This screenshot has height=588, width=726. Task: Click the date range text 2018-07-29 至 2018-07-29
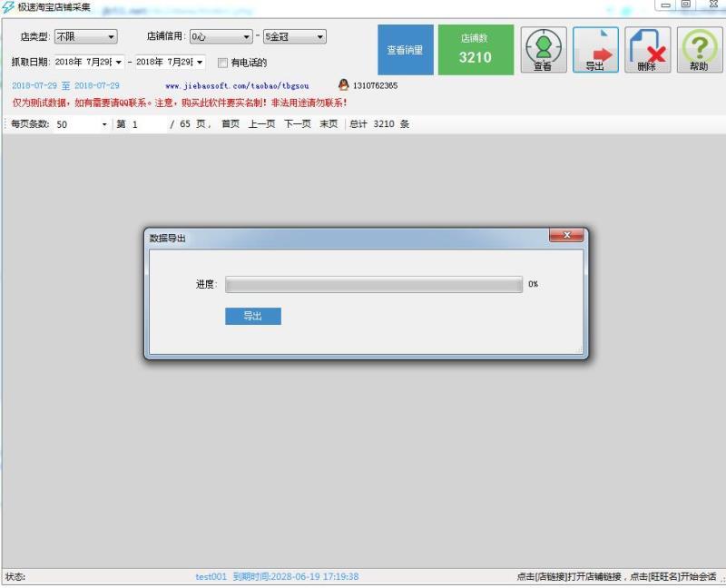[x=65, y=85]
